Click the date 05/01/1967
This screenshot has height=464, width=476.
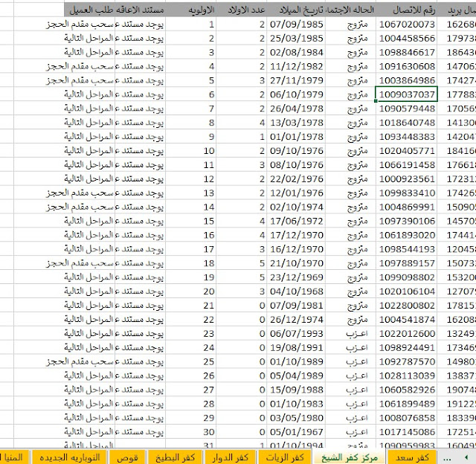pos(296,432)
